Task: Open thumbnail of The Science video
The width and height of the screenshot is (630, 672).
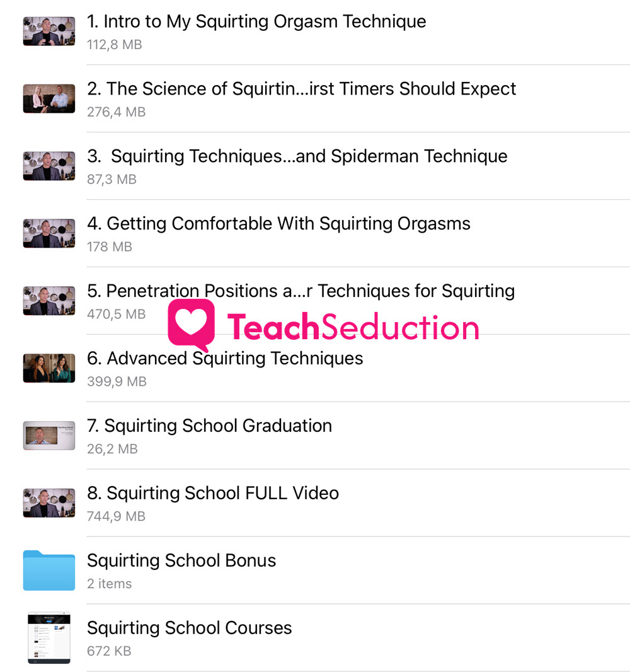Action: pyautogui.click(x=49, y=98)
